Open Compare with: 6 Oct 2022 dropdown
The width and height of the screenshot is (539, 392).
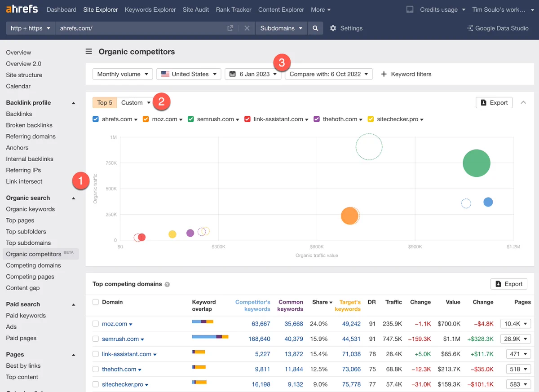coord(328,74)
